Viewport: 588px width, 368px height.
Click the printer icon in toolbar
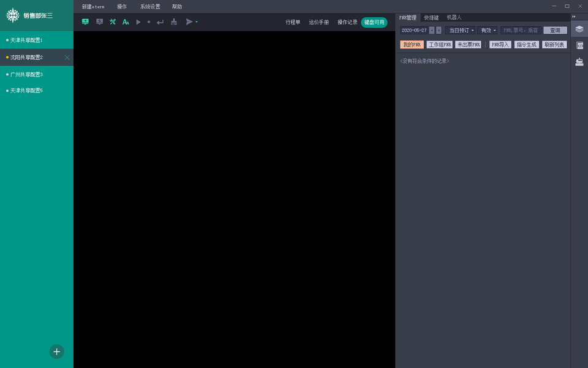[x=174, y=22]
